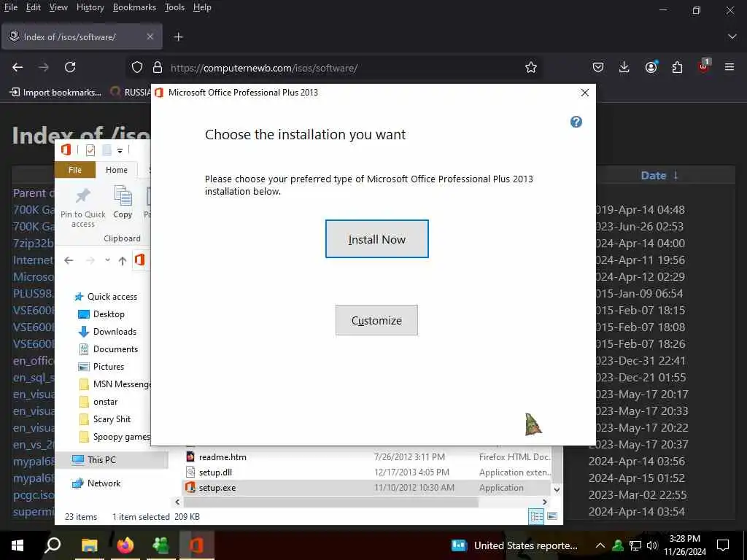
Task: Select the onstar folder in the sidebar
Action: [x=98, y=402]
